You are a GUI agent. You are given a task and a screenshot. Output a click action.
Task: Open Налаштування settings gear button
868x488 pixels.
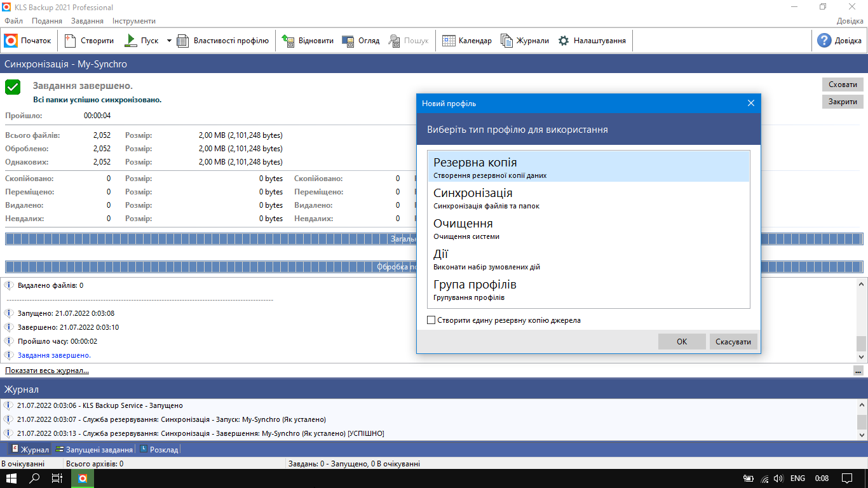pos(592,41)
